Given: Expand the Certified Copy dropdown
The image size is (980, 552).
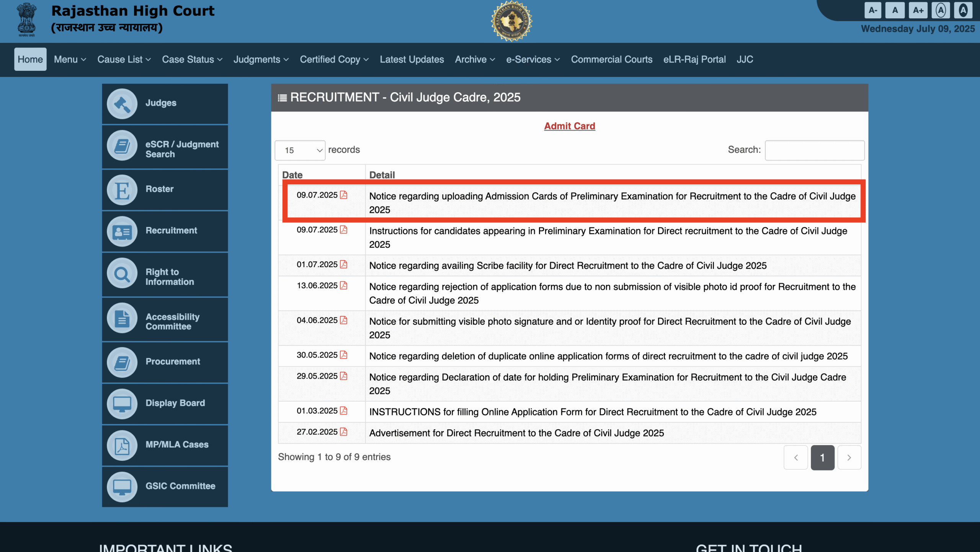Looking at the screenshot, I should coord(334,59).
